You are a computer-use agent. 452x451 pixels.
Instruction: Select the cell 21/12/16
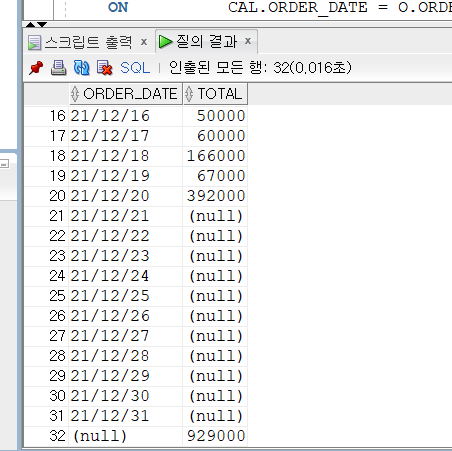[x=126, y=116]
